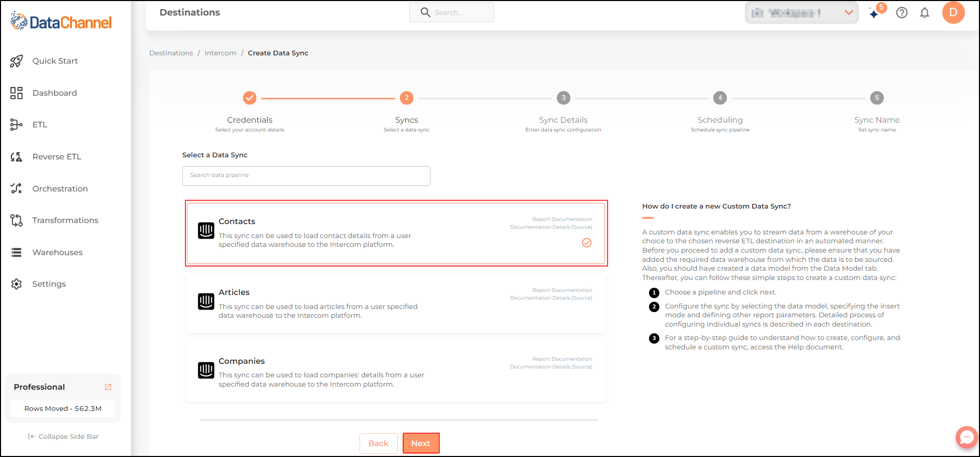Open Contacts Documentation Details (Source) link

click(x=551, y=227)
